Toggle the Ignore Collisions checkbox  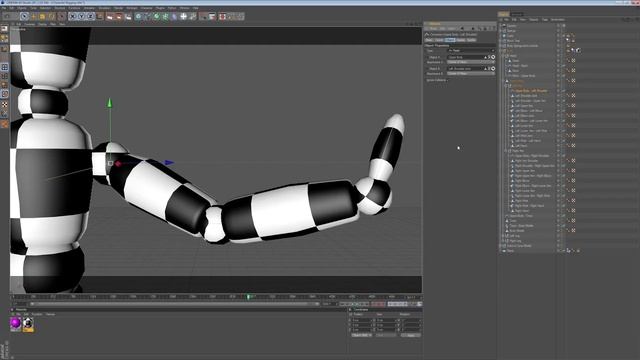coord(448,80)
